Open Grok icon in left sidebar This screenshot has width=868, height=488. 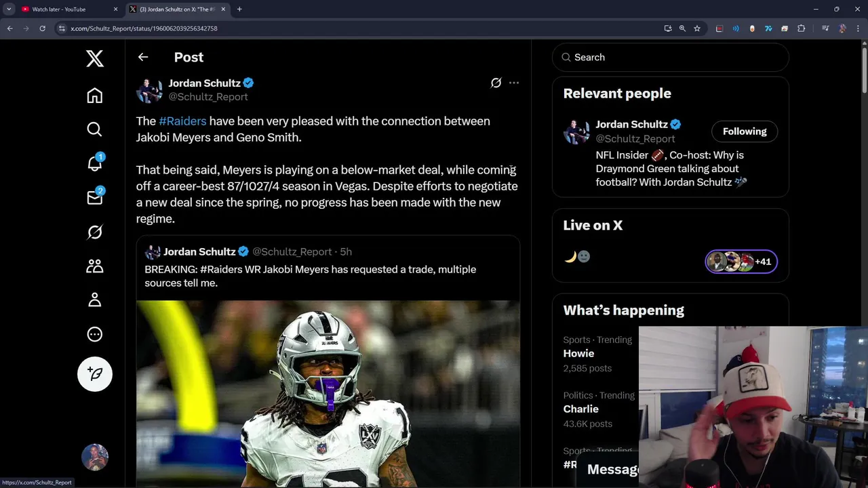coord(95,232)
